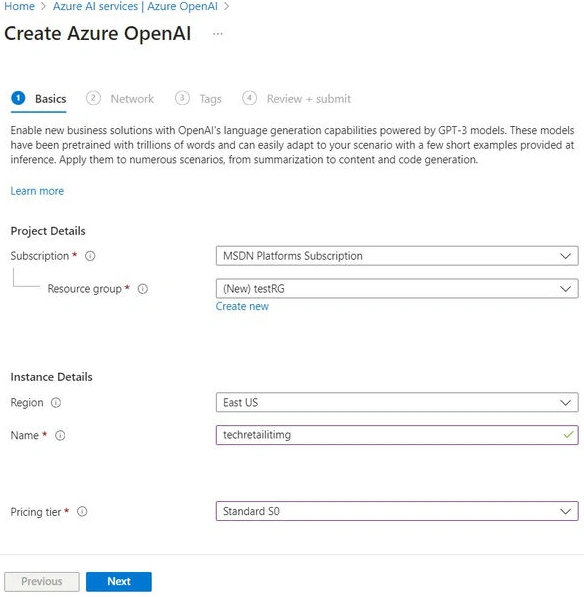Click the Region info icon
The image size is (584, 597).
56,402
